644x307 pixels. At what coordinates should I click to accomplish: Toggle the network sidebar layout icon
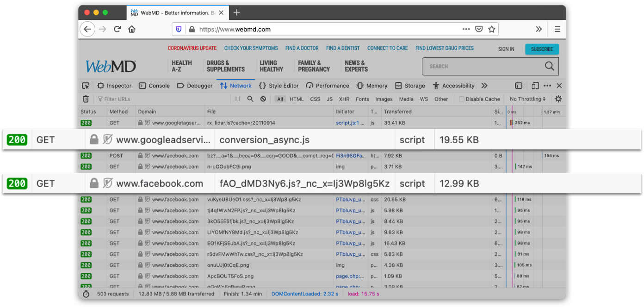click(x=519, y=86)
